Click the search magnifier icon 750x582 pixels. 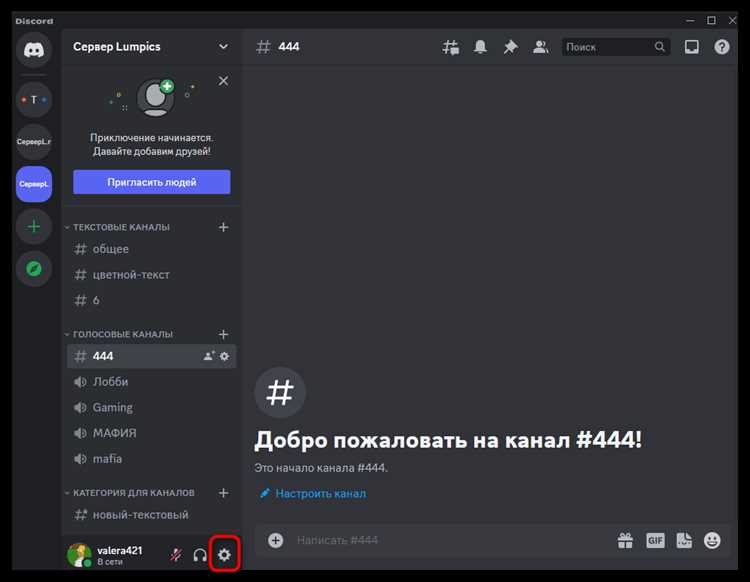click(x=660, y=47)
